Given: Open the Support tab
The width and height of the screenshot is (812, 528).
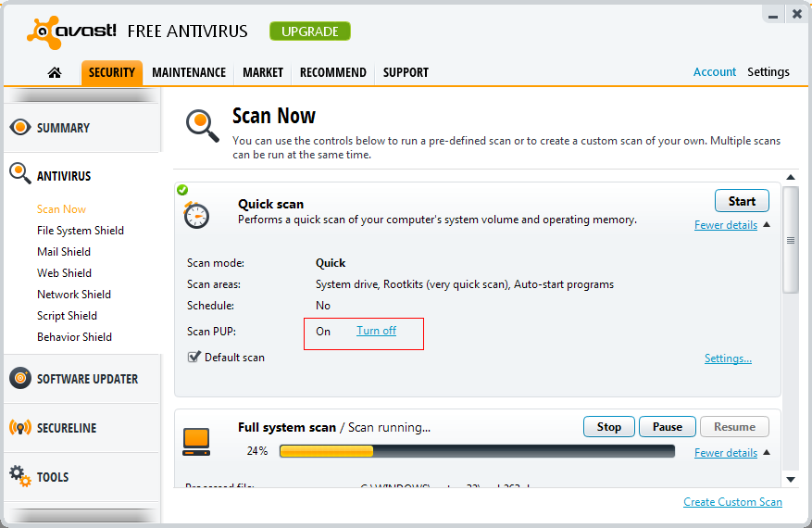Looking at the screenshot, I should click(406, 72).
